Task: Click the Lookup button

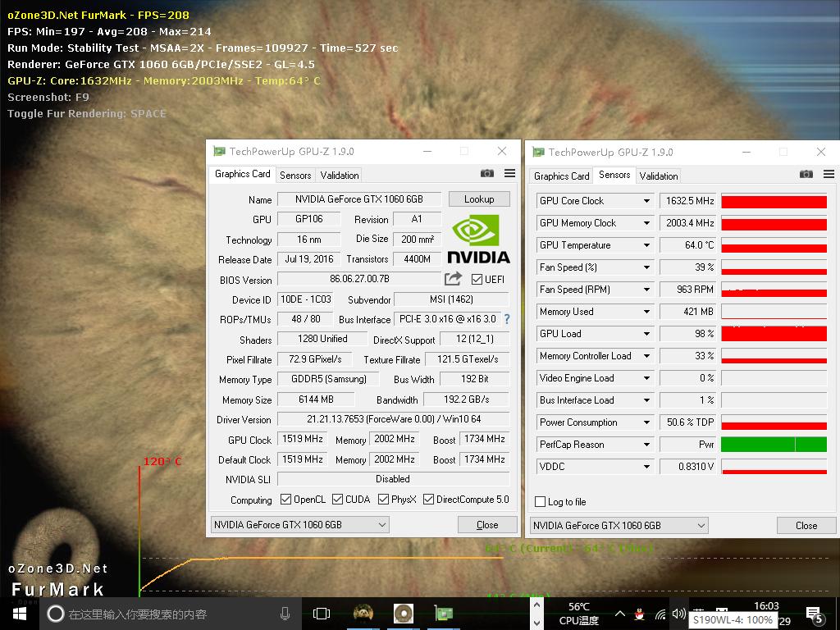Action: (x=479, y=199)
